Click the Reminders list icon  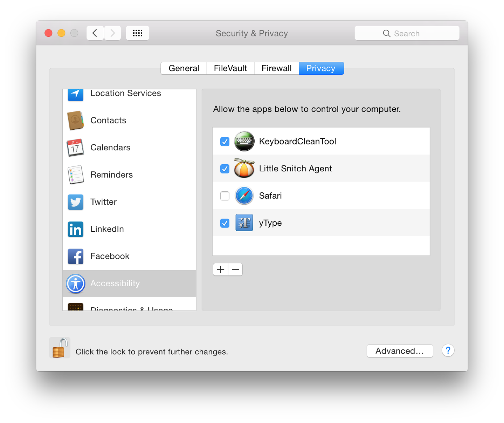point(75,175)
